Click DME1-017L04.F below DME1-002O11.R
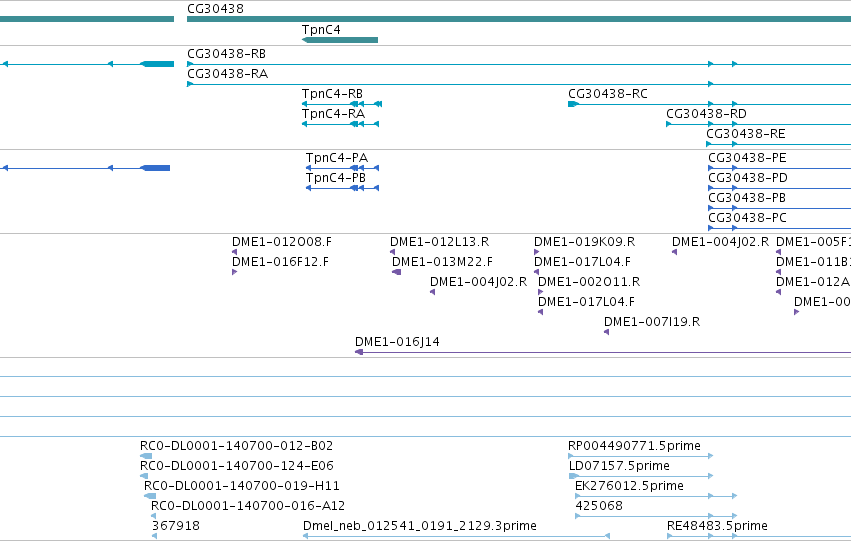 click(541, 312)
